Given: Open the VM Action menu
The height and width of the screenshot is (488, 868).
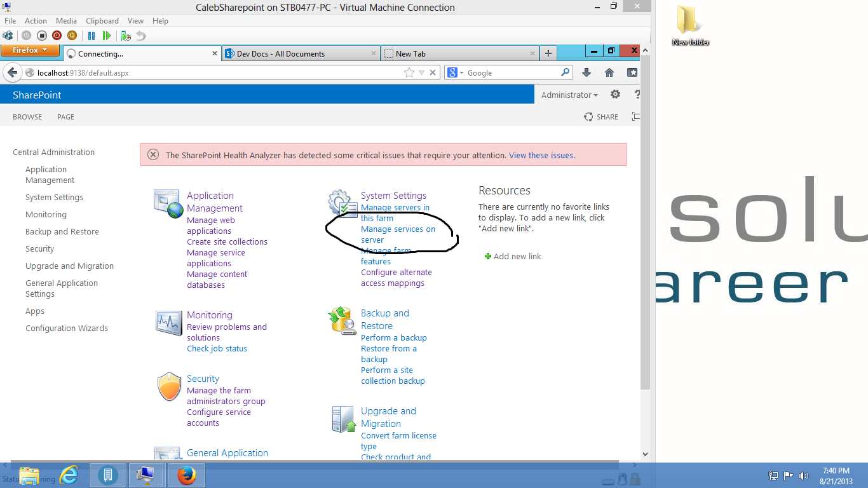Looking at the screenshot, I should click(36, 21).
